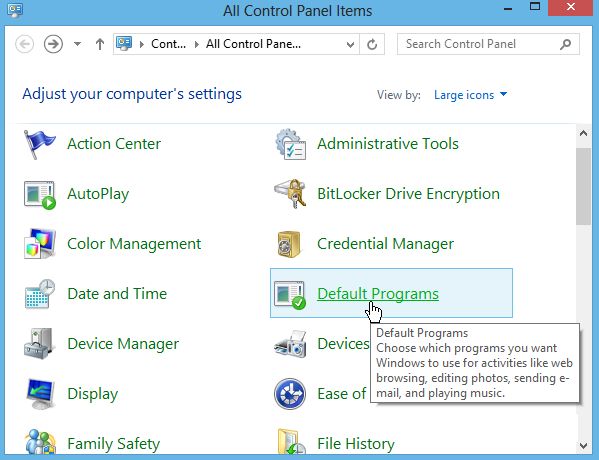The image size is (599, 460).
Task: Open the Color Management monitor icon
Action: tap(39, 243)
